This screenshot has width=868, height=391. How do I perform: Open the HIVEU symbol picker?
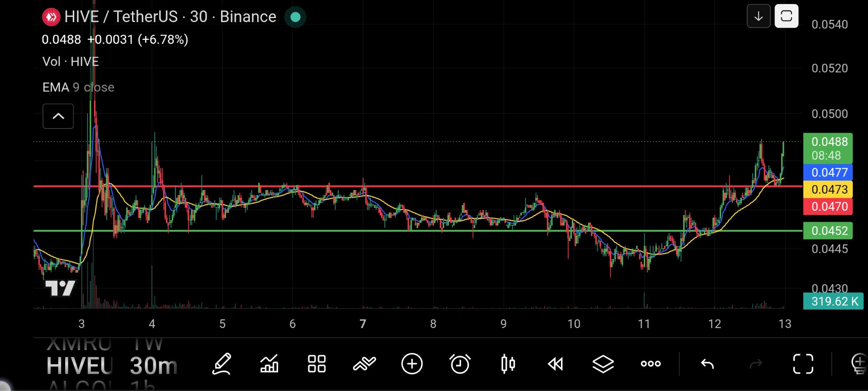tap(80, 366)
